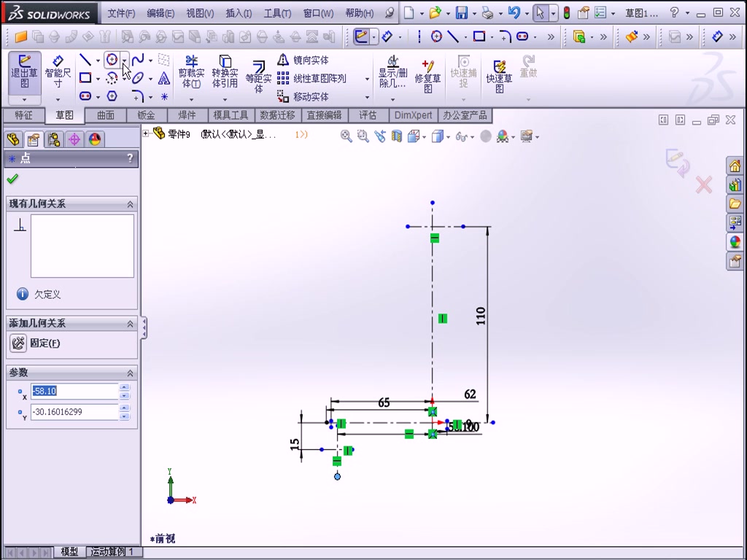Open the ConfigurationManager tab icon

click(x=54, y=139)
